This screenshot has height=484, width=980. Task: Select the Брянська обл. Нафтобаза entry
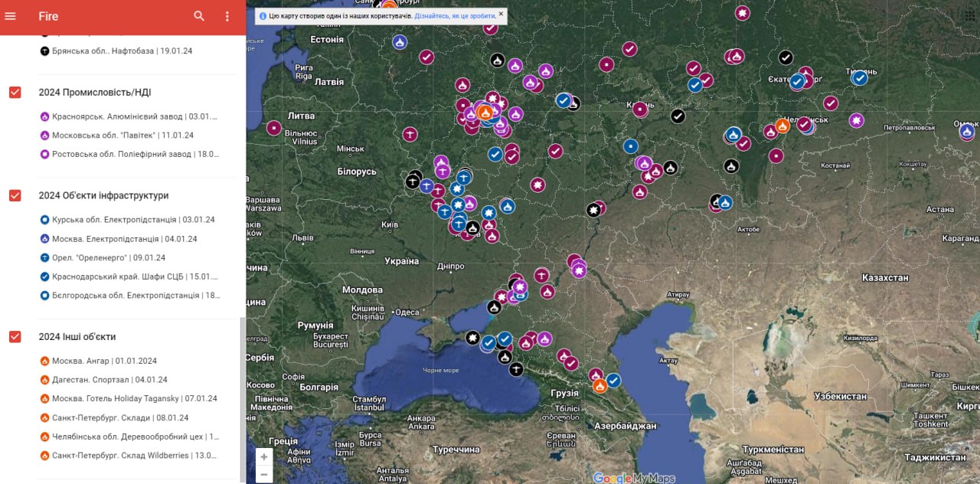pos(122,51)
